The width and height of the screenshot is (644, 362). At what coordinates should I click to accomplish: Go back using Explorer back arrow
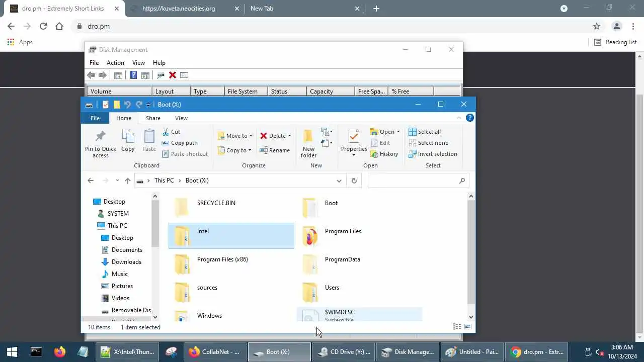tap(91, 180)
